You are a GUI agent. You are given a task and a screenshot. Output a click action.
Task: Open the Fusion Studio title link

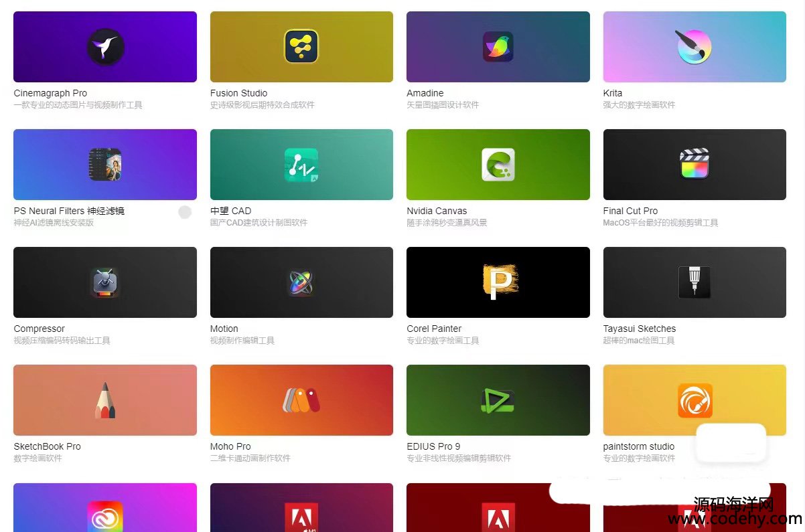(x=238, y=93)
